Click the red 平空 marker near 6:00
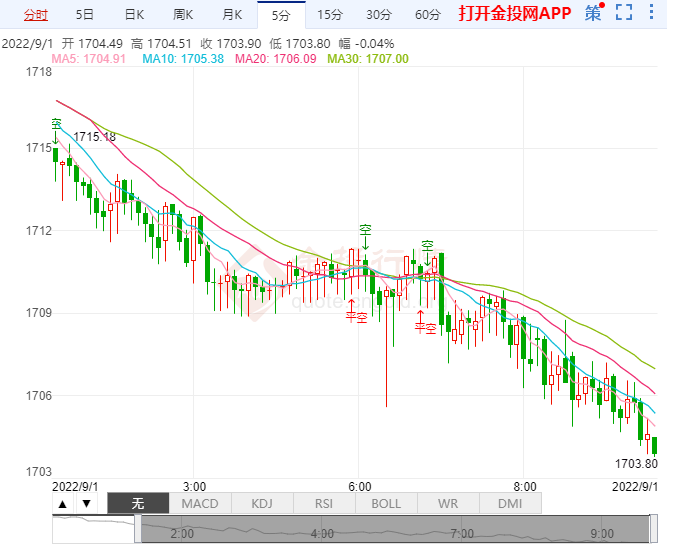The height and width of the screenshot is (546, 673). (x=356, y=318)
